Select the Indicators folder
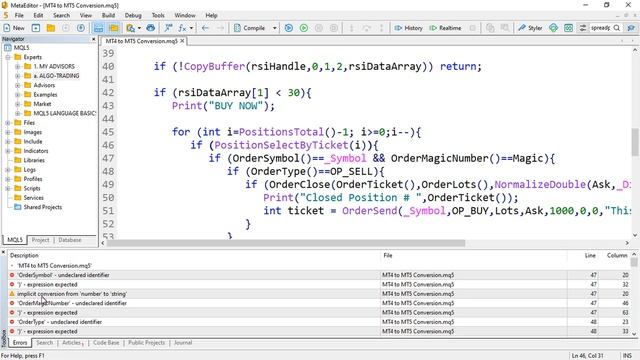This screenshot has width=640, height=360. (x=36, y=151)
